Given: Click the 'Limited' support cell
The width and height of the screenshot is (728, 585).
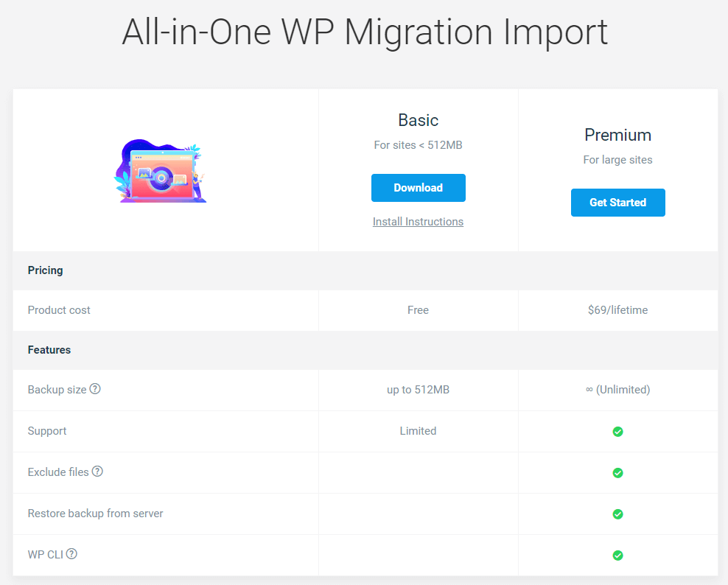Looking at the screenshot, I should point(419,431).
